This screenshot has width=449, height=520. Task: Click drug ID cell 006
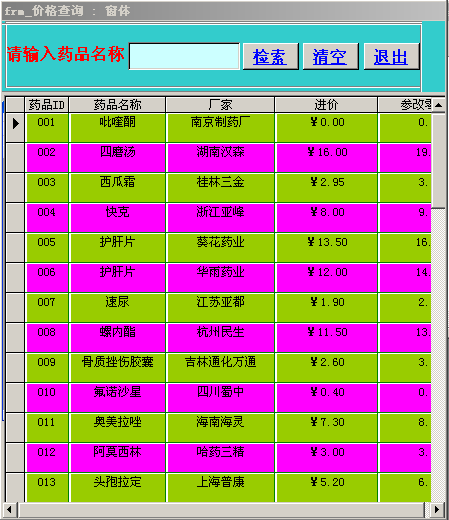pyautogui.click(x=47, y=278)
